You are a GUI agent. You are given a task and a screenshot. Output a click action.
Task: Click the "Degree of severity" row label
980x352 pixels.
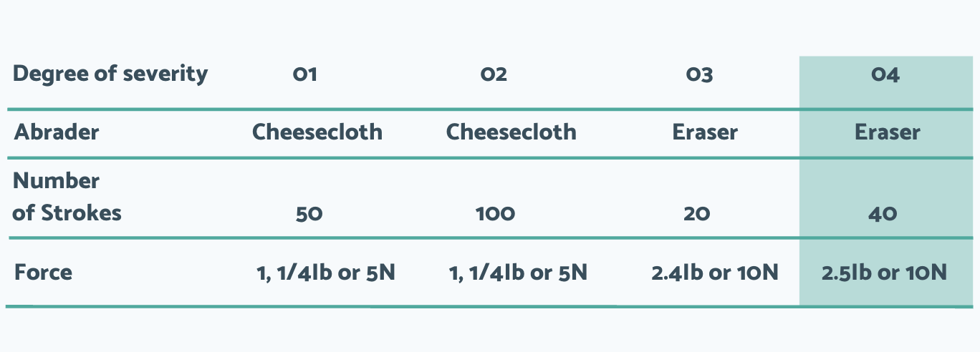coord(110,74)
